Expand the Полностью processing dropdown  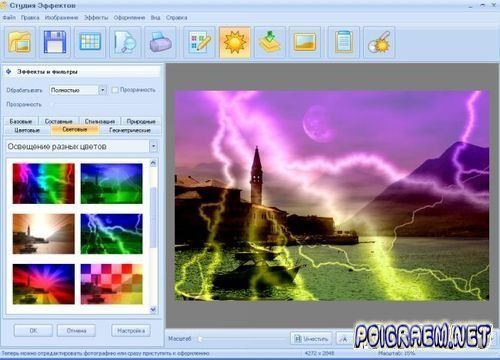[x=103, y=90]
